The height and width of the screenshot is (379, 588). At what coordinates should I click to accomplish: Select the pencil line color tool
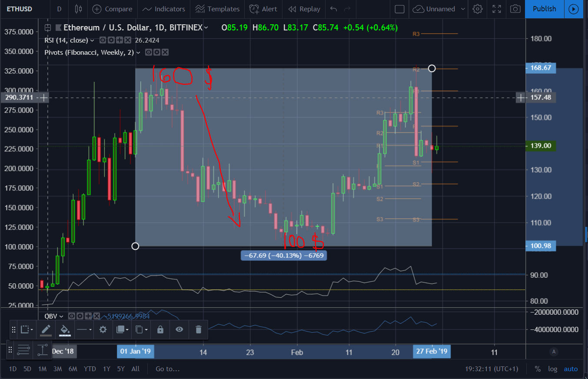coord(46,329)
